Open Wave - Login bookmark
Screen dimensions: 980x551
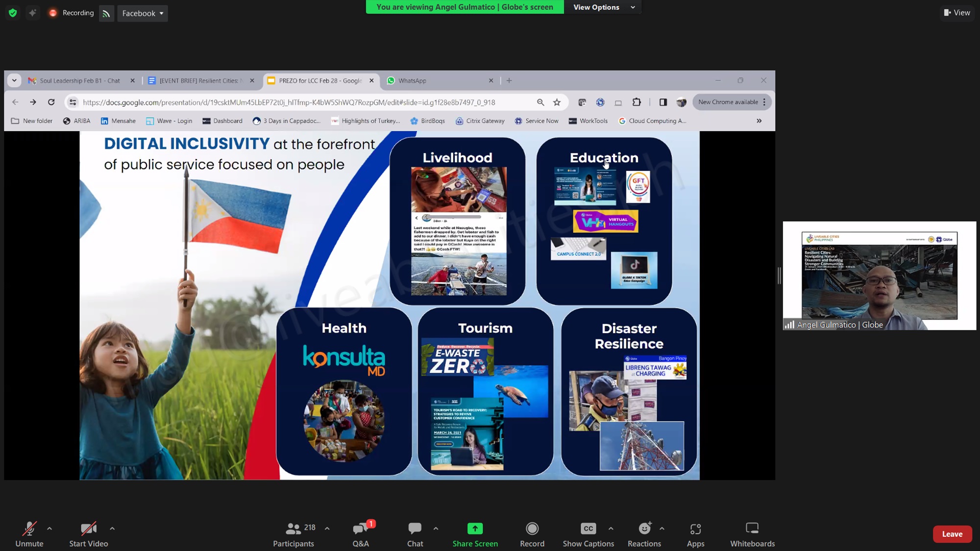[169, 121]
